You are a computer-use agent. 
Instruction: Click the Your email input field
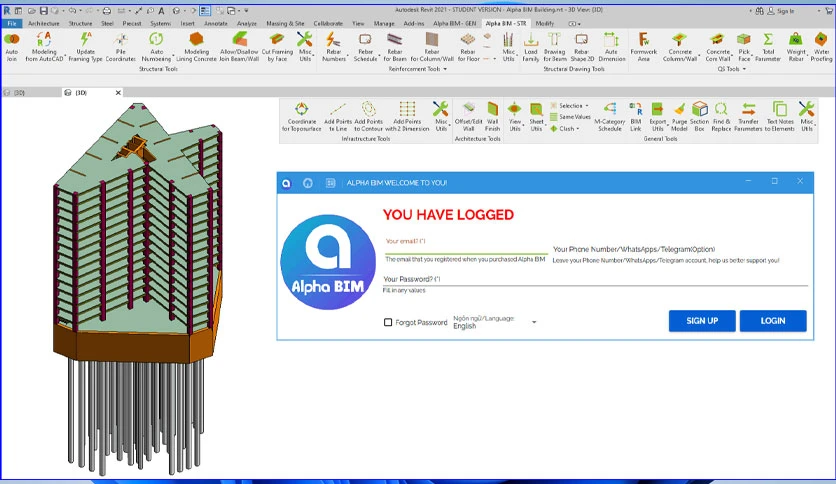click(x=467, y=246)
